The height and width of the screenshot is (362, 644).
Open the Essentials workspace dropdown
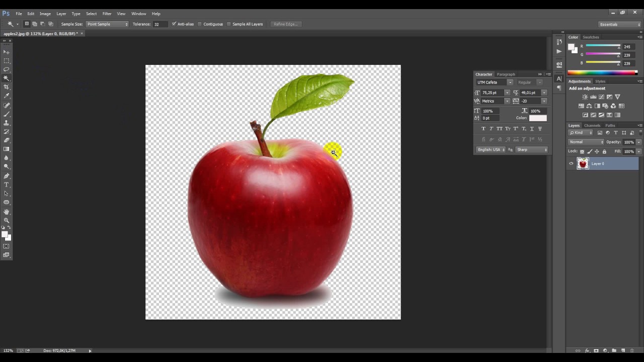[619, 24]
